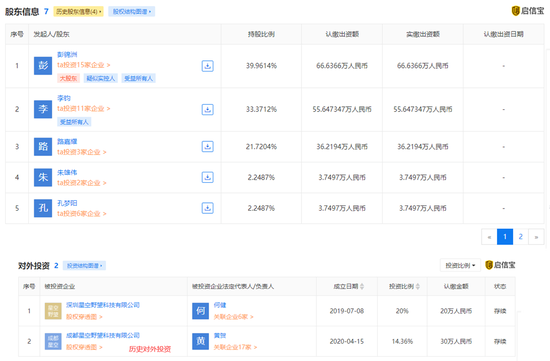Click the blue 黄 legal representative avatar
The image size is (550, 361).
click(x=200, y=341)
